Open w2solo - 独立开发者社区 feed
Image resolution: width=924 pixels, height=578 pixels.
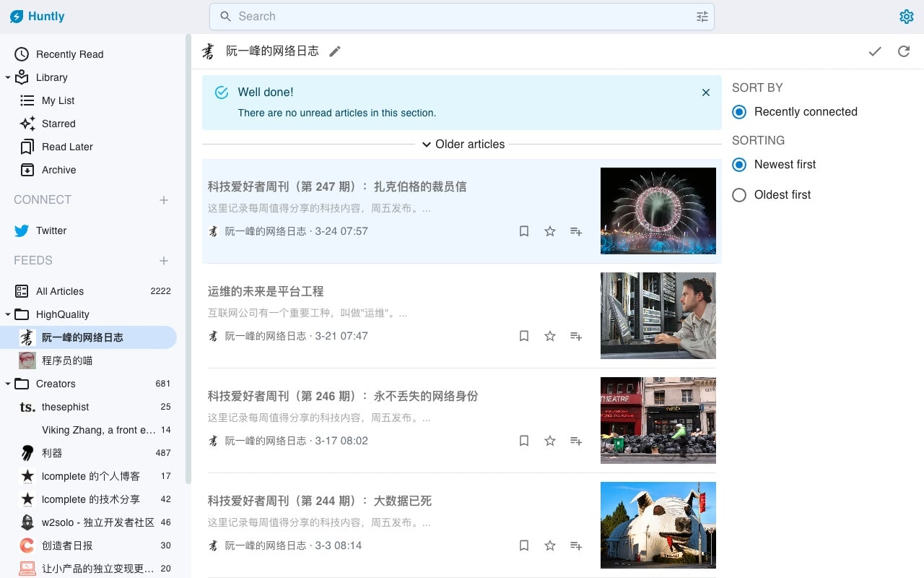tap(90, 522)
